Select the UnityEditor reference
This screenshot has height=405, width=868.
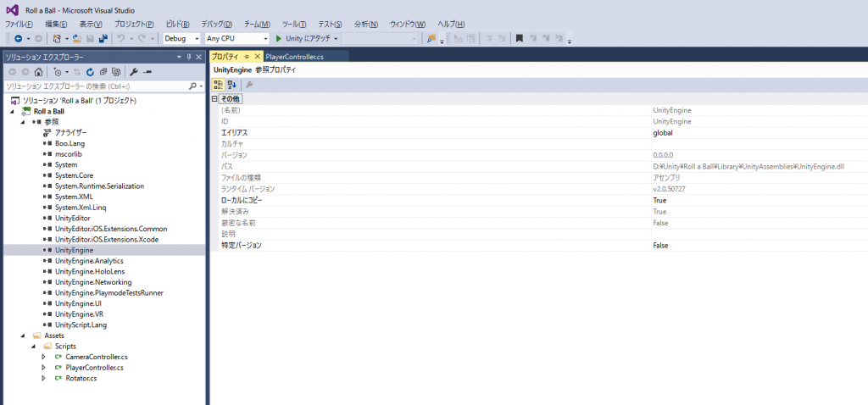(x=73, y=218)
